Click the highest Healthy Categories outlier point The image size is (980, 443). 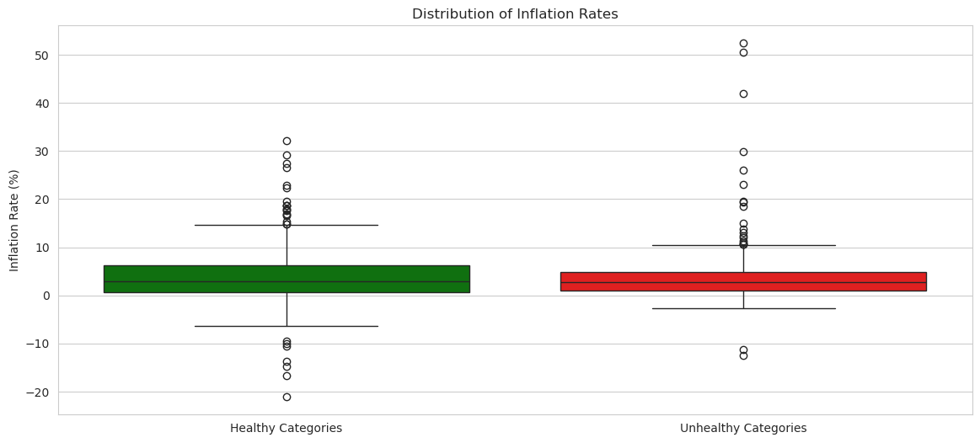287,141
